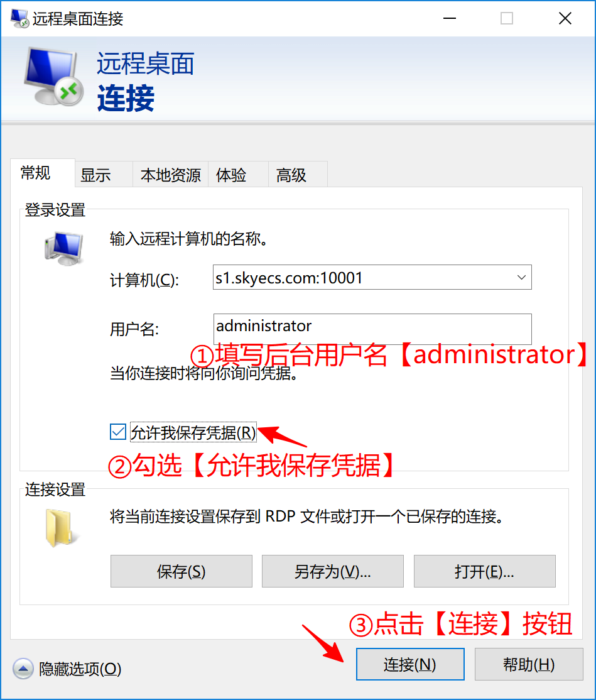596x700 pixels.
Task: Open the 本地资源 tab
Action: tap(170, 175)
